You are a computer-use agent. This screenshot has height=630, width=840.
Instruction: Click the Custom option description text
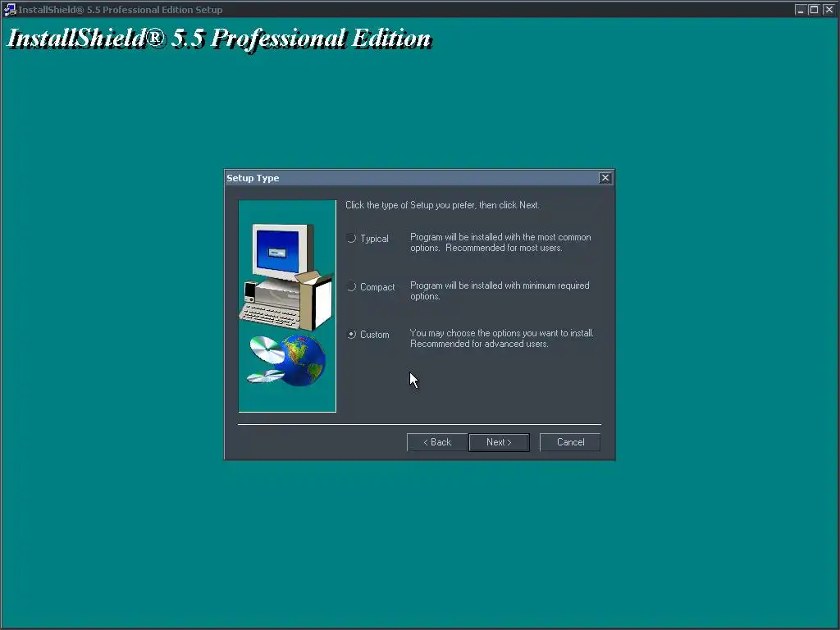point(501,338)
